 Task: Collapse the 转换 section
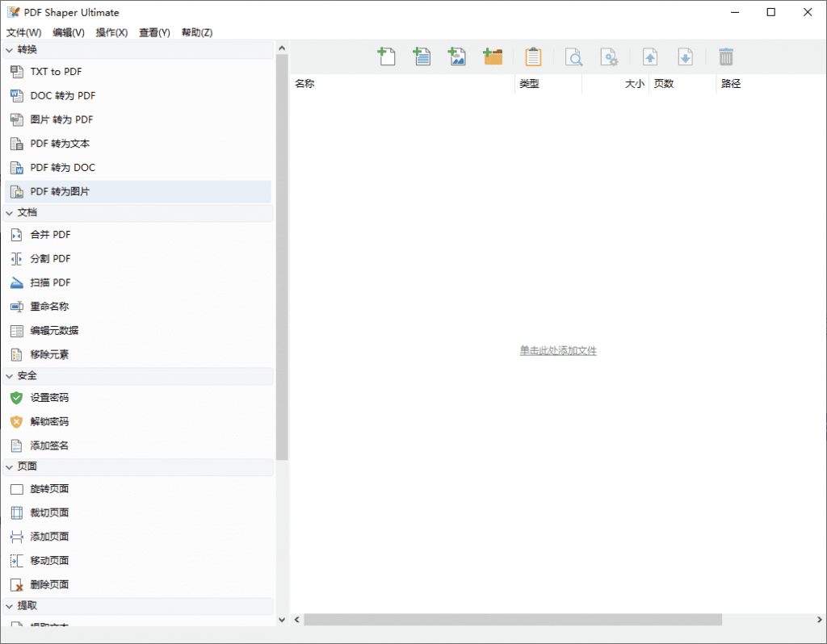click(x=10, y=50)
